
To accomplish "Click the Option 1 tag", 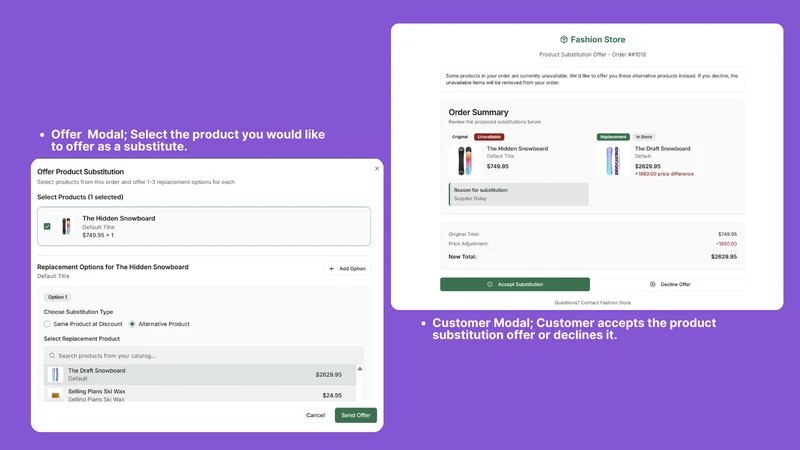I will point(57,297).
